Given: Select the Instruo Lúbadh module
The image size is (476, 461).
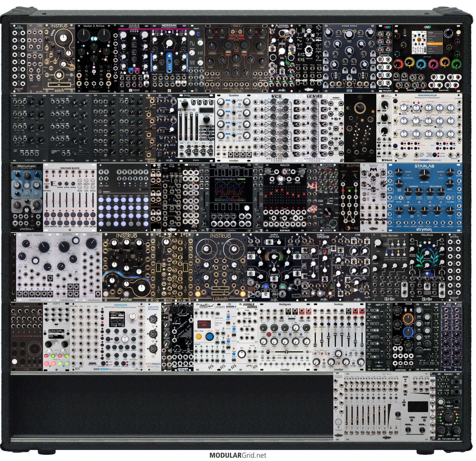Looking at the screenshot, I should tap(220, 267).
